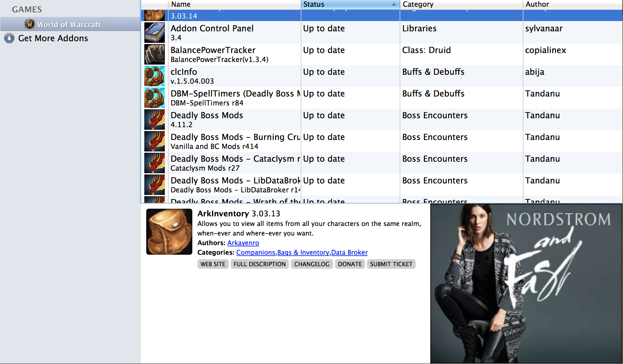Click Up to date status for Addon Control Panel
Viewport: 623px width, 364px height.
pos(324,28)
